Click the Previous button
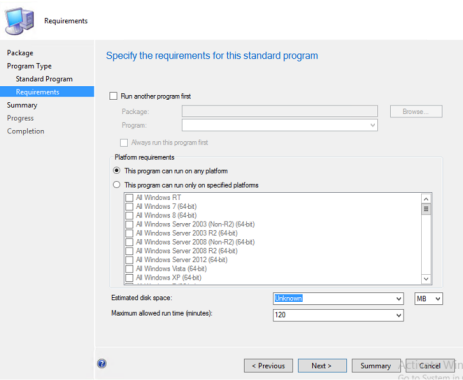This screenshot has height=380, width=463. 268,366
